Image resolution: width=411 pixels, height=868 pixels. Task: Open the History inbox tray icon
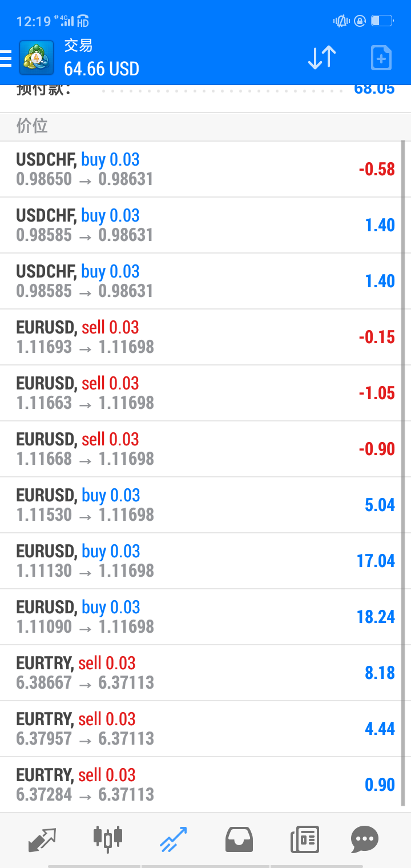tap(239, 839)
